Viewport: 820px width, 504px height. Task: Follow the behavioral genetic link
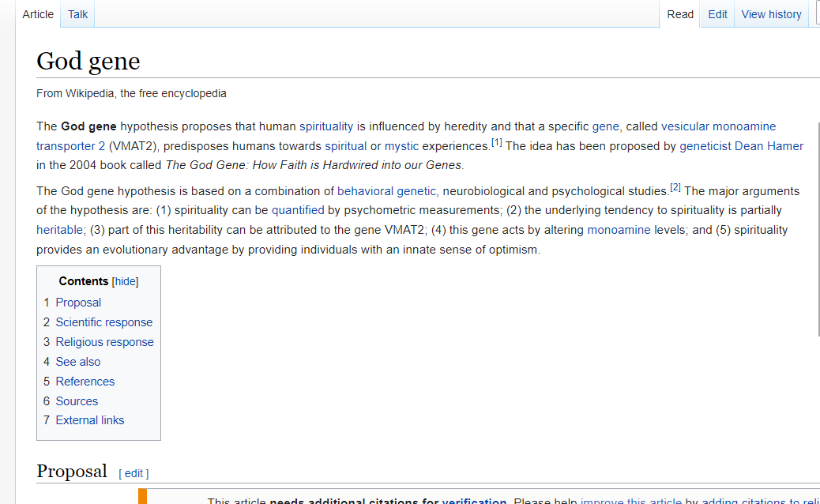click(x=386, y=191)
